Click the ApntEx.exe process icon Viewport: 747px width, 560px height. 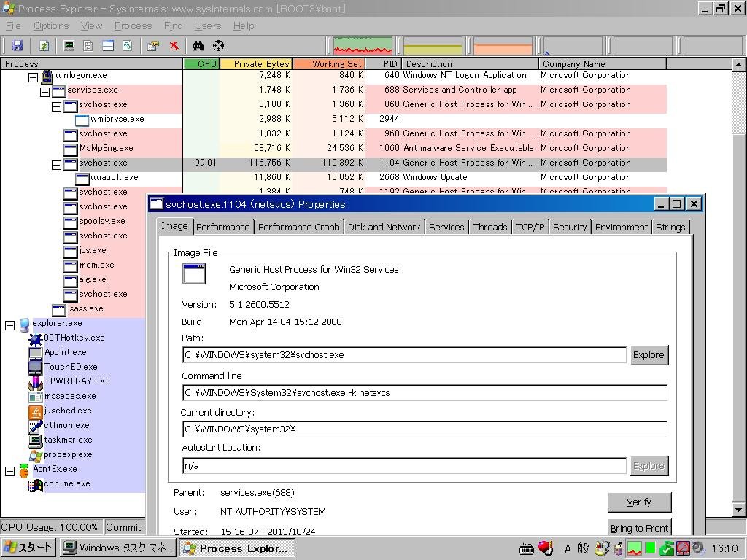coord(24,470)
